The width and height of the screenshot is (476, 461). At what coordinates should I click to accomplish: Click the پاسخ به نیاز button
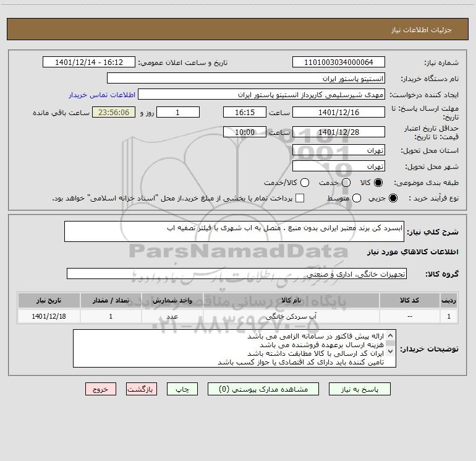(359, 389)
